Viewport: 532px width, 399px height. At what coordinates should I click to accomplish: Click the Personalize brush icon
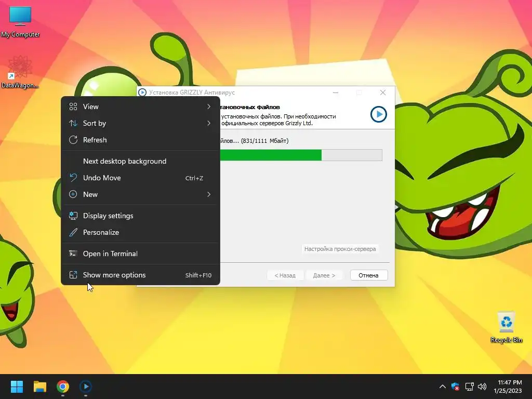[x=73, y=232]
